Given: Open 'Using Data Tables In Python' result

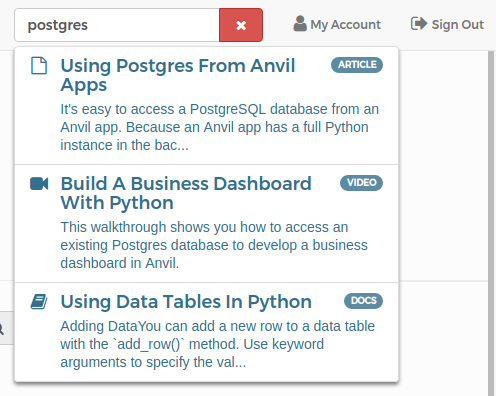Looking at the screenshot, I should pyautogui.click(x=186, y=302).
